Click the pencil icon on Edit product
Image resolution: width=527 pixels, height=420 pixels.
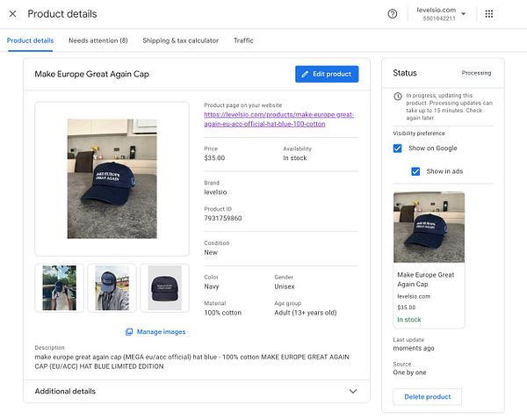click(305, 75)
